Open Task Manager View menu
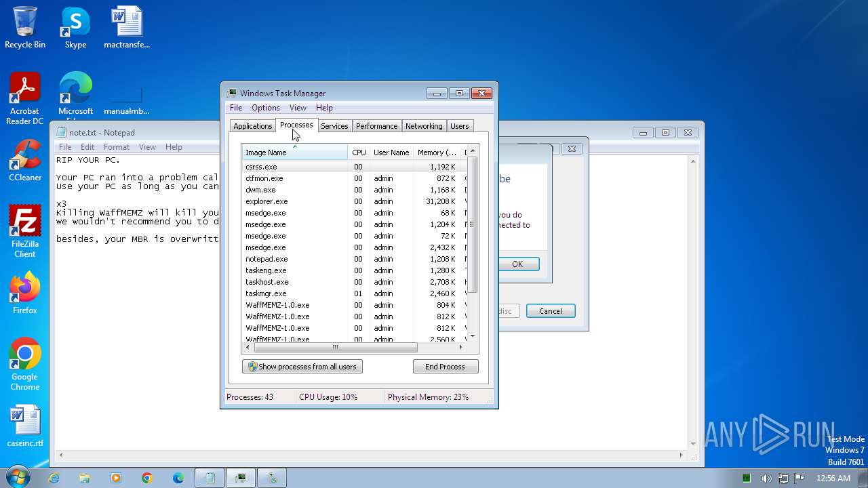This screenshot has height=488, width=868. (x=298, y=108)
